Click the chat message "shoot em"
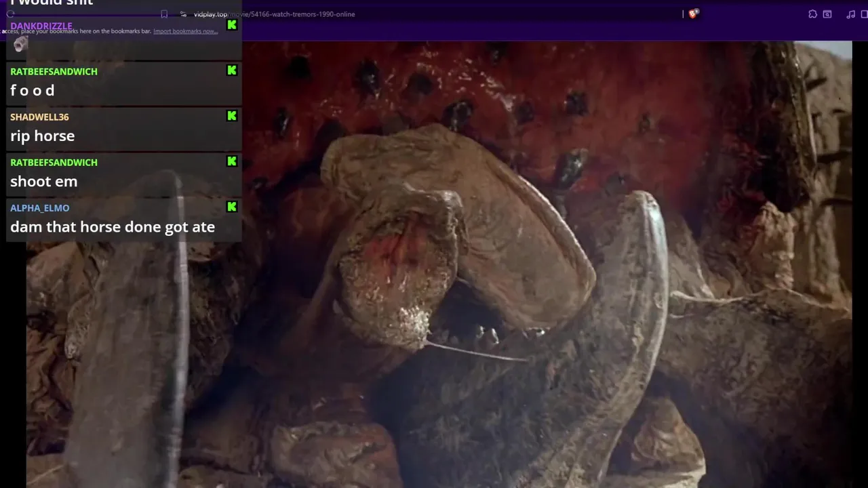 43,181
